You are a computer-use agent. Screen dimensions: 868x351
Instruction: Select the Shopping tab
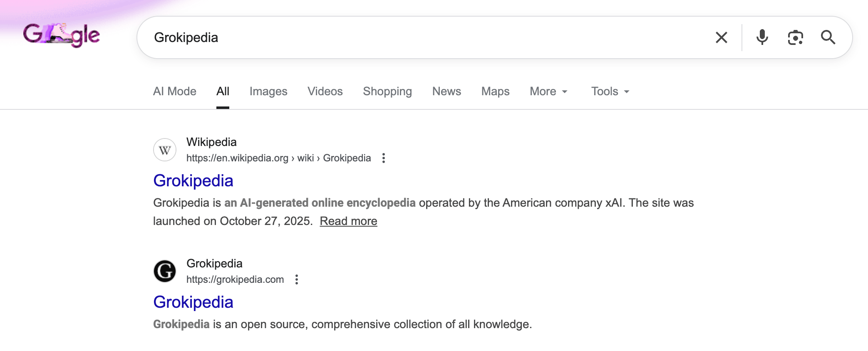coord(387,91)
